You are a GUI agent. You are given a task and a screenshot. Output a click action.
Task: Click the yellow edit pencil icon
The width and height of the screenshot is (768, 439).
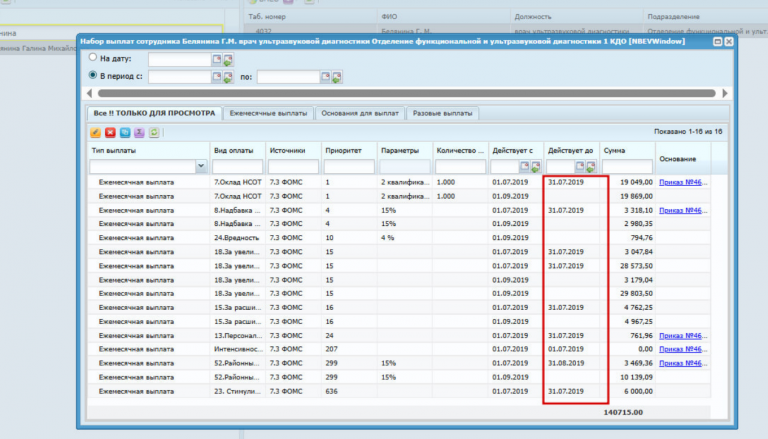(95, 132)
